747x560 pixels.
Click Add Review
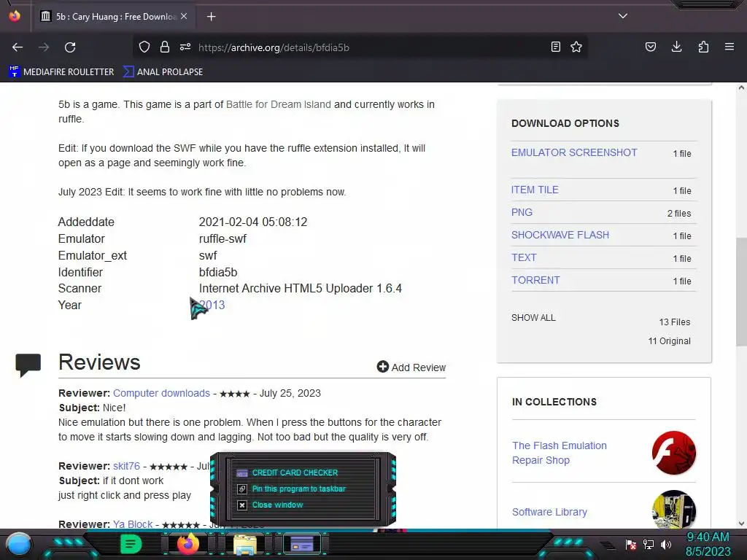pos(411,367)
